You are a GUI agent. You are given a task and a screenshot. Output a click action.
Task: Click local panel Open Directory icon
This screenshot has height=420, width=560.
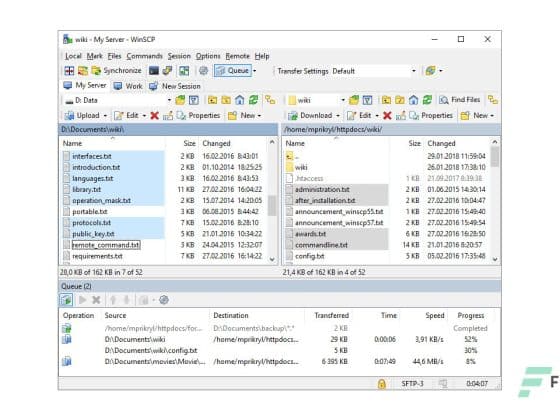pos(180,100)
